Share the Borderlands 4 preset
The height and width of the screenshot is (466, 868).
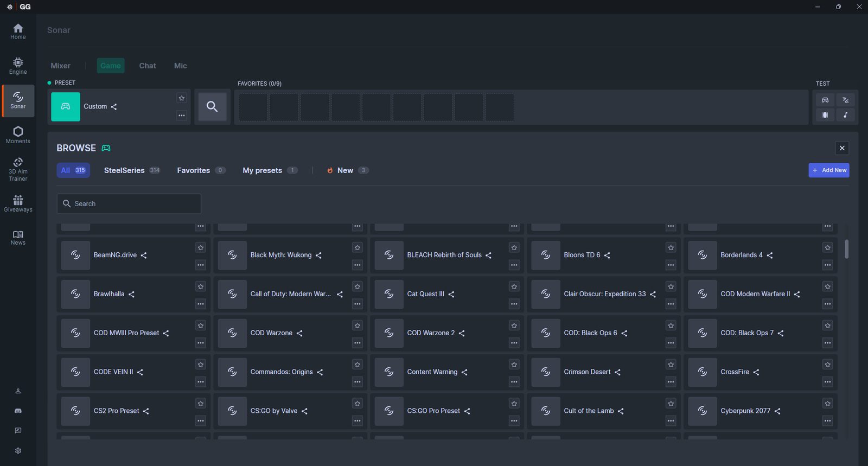point(769,256)
